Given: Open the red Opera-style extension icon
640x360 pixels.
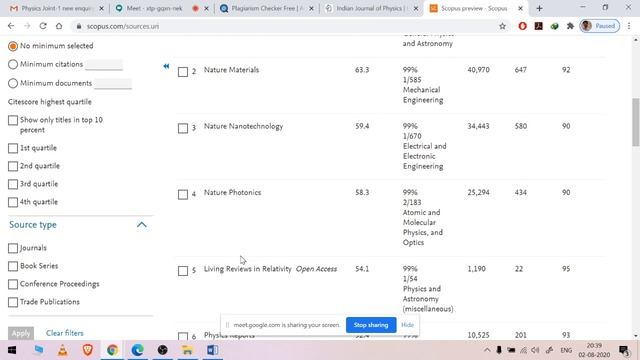Looking at the screenshot, I should pos(522,26).
